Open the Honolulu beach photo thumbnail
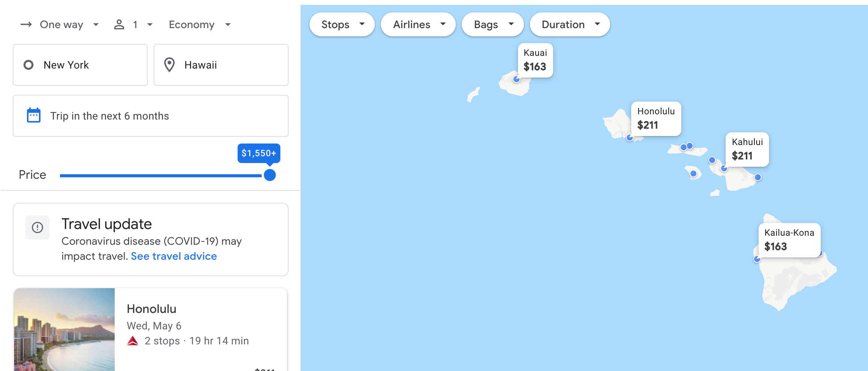Viewport: 868px width, 371px height. tap(64, 329)
